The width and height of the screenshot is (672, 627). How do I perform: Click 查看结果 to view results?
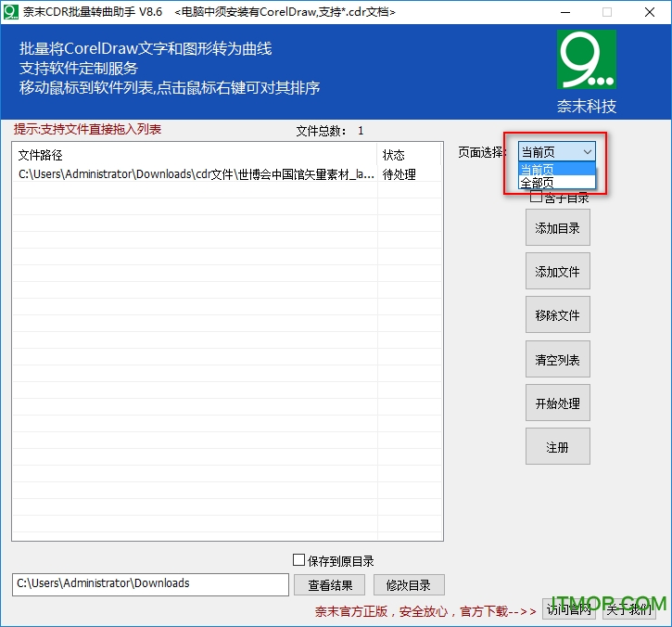tap(329, 584)
